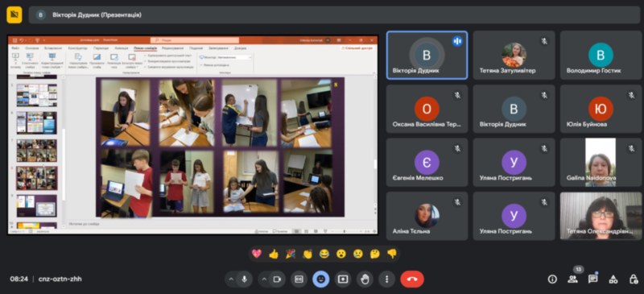Open more options three-dot menu
This screenshot has width=644, height=294.
(386, 280)
